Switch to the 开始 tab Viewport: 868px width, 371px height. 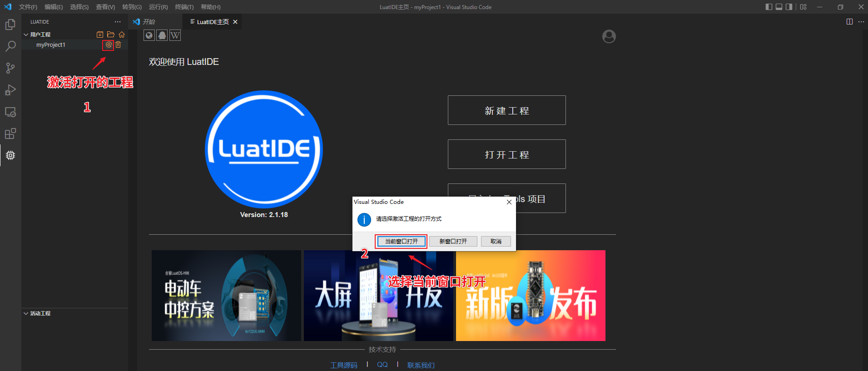coord(155,22)
